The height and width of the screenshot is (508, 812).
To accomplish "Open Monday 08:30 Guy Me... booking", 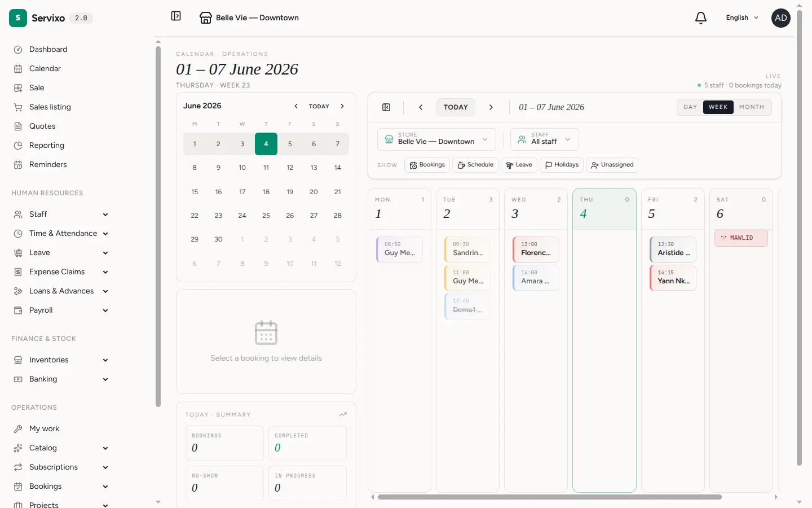I will pos(399,249).
